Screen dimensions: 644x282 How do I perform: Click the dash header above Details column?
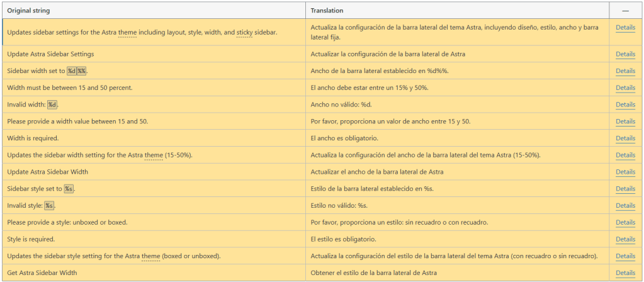[625, 11]
